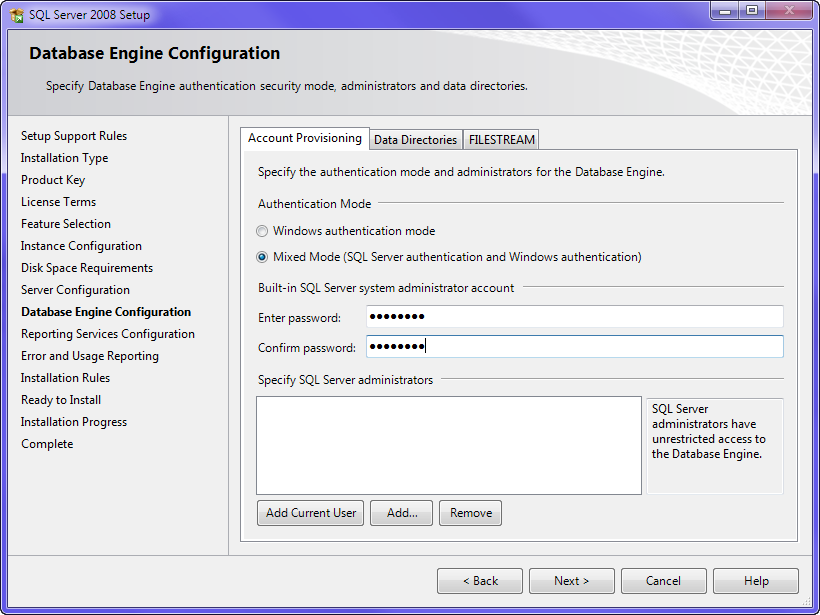Select the Product Key step
This screenshot has height=615, width=820.
click(53, 180)
